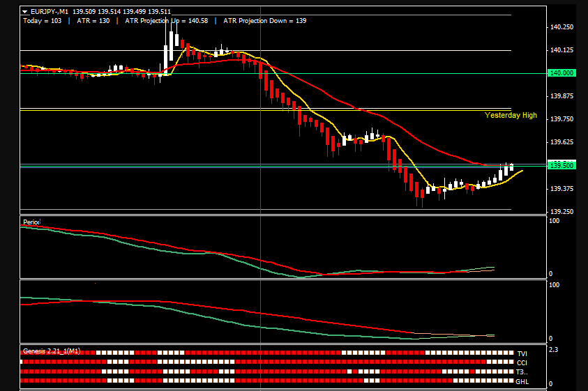
Task: Click the "Today = 103" readout
Action: click(43, 21)
